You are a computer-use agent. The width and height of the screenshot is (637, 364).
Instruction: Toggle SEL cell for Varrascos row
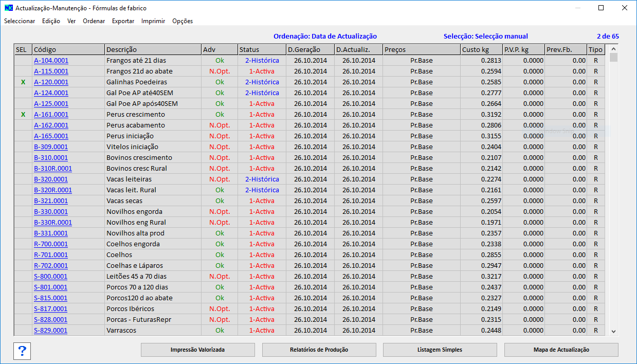click(23, 331)
